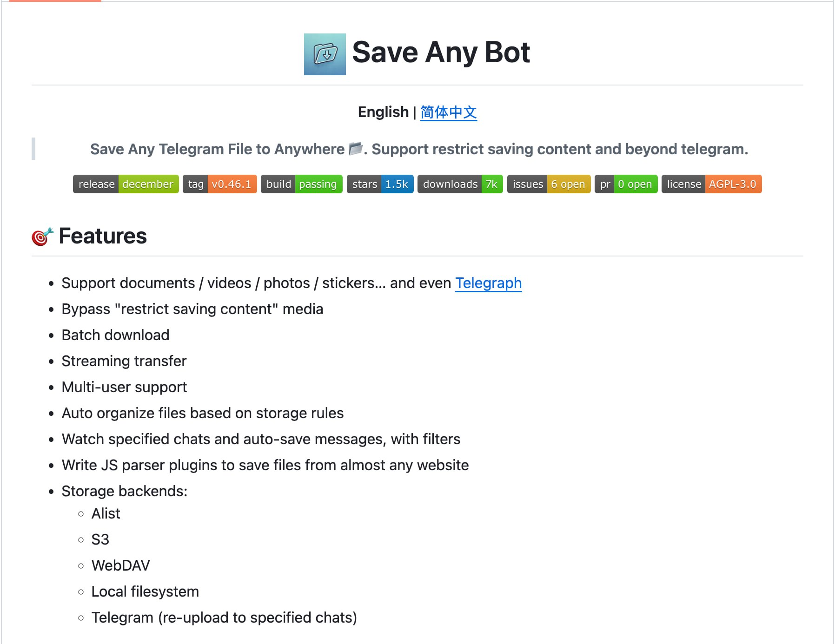
Task: Click the Batch download list item
Action: coord(115,335)
